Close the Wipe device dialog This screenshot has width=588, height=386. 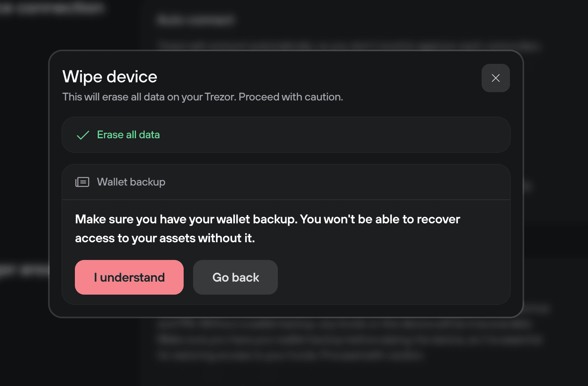click(495, 78)
